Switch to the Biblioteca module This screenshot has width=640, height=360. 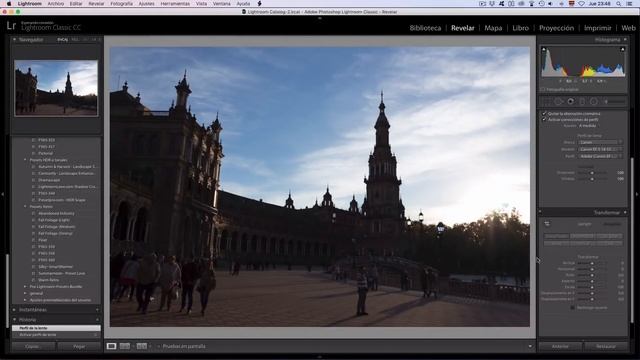click(425, 28)
